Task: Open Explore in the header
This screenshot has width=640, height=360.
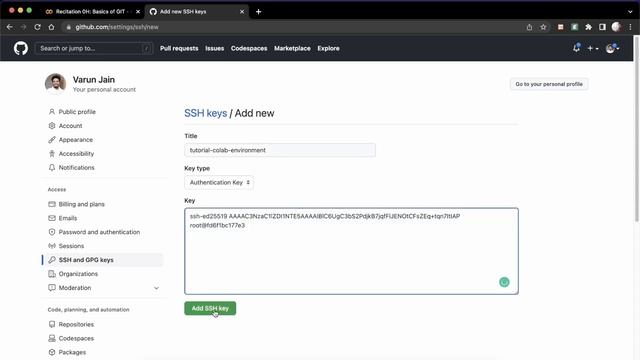Action: (328, 48)
